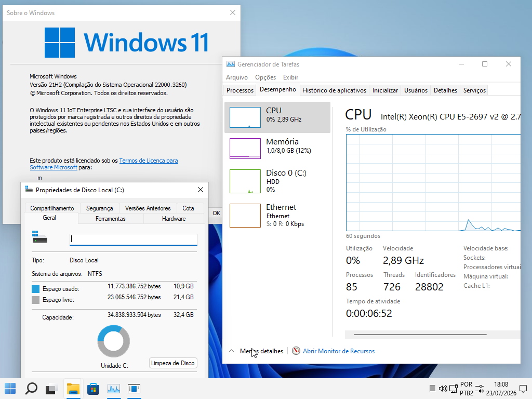The width and height of the screenshot is (532, 399).
Task: Click the grey square tray icon
Action: tap(432, 388)
